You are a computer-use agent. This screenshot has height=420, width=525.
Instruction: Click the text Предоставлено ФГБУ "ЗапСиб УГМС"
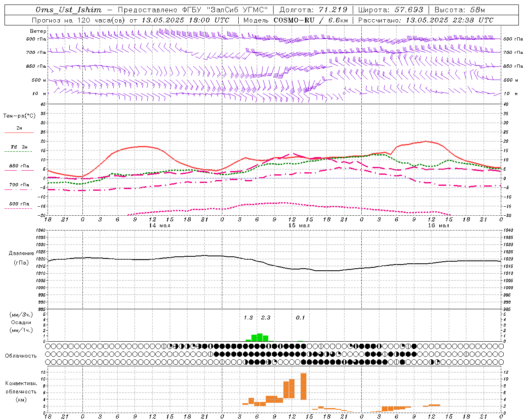pos(193,10)
